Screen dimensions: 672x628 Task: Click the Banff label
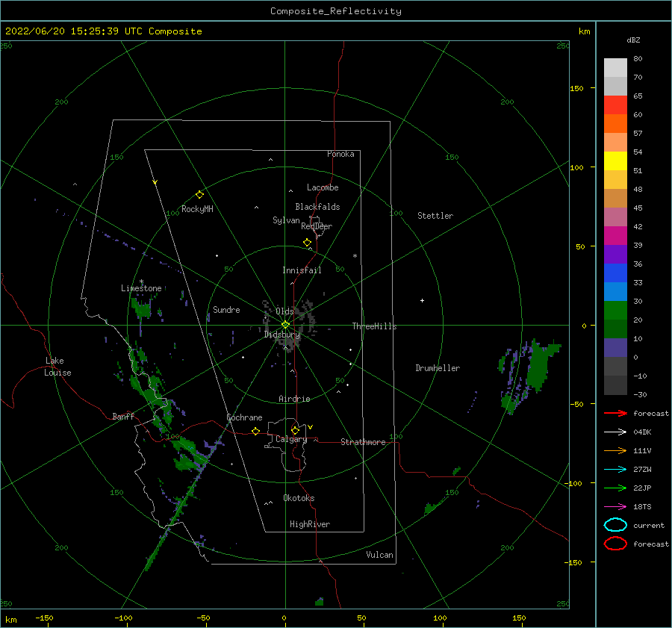click(x=123, y=416)
